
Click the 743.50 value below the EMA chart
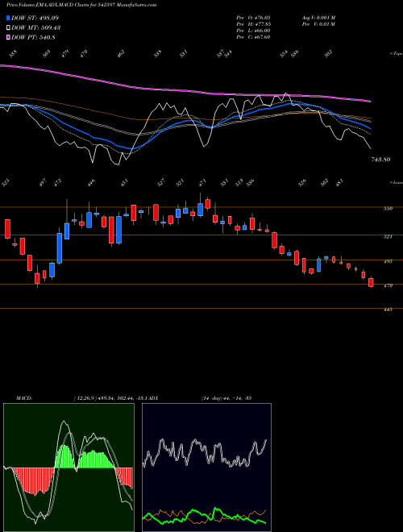tap(380, 160)
